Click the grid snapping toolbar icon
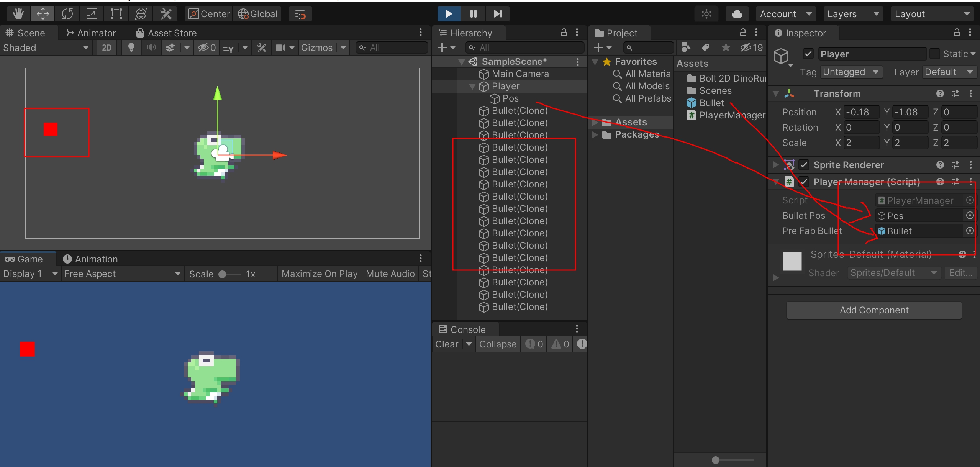This screenshot has height=467, width=980. [300, 14]
